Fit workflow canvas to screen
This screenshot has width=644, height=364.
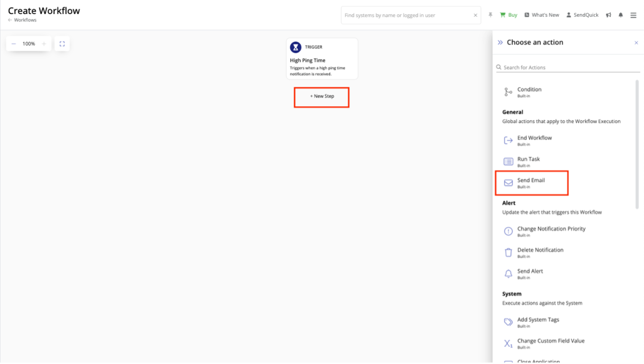point(62,44)
